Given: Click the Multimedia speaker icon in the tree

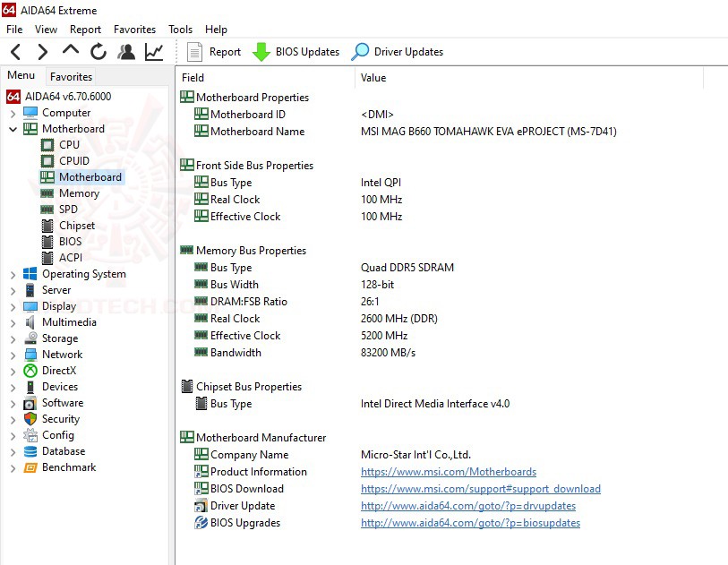Looking at the screenshot, I should 30,322.
